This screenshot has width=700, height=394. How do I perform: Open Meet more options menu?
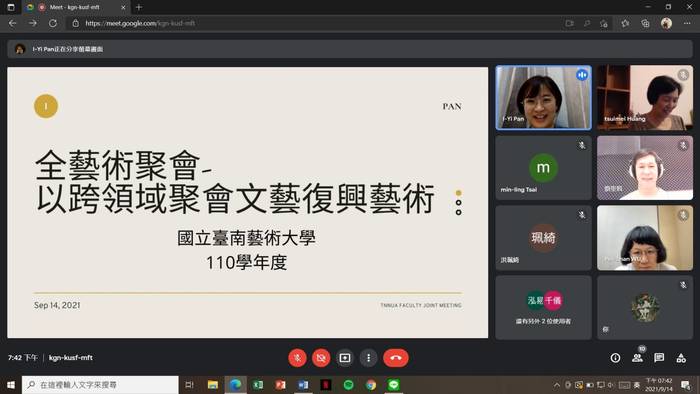[x=368, y=358]
